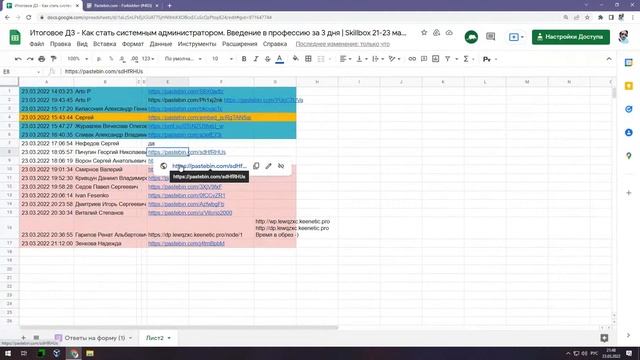Open functions (sigma) menu
Viewport: 640px width, 360px height.
pyautogui.click(x=466, y=59)
